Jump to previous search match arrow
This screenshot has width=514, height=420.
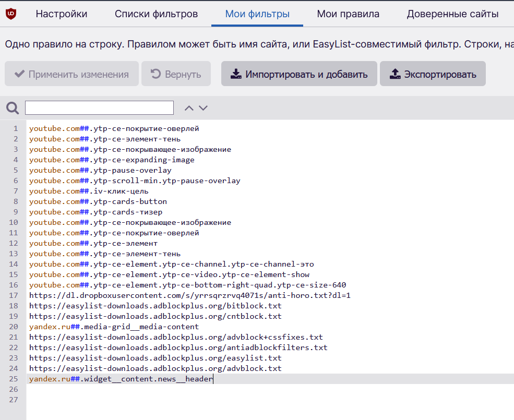point(189,108)
